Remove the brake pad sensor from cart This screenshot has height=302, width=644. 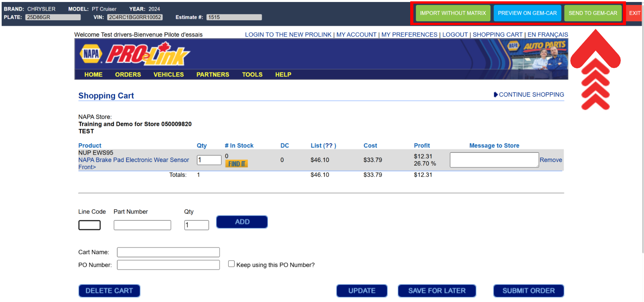(x=550, y=160)
